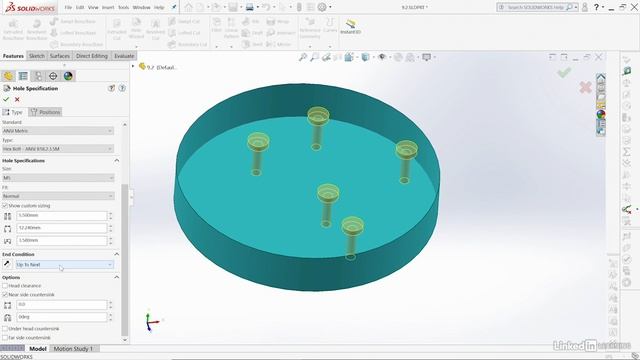Open the Hole Specification help icon

(122, 88)
